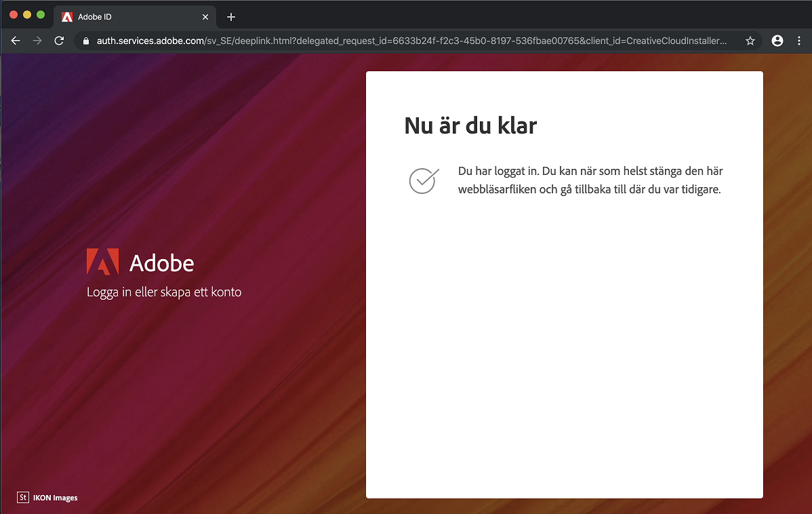
Task: Close the Adobe ID tab
Action: tap(205, 18)
